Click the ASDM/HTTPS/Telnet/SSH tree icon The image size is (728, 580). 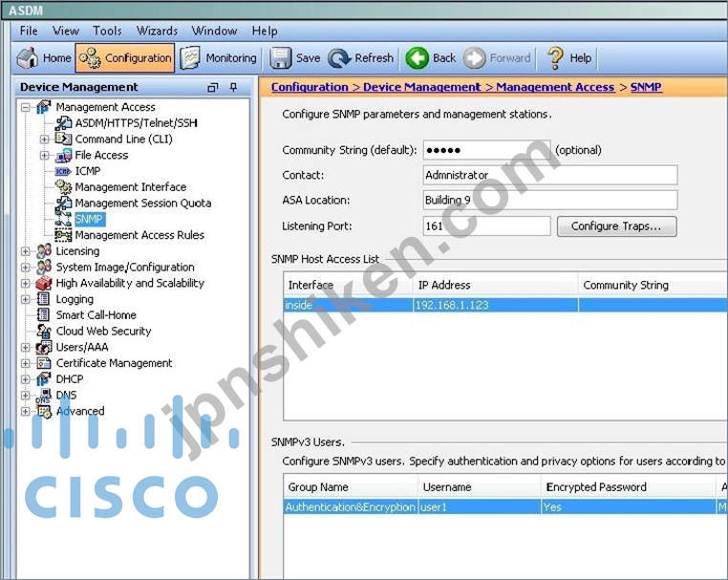64,123
